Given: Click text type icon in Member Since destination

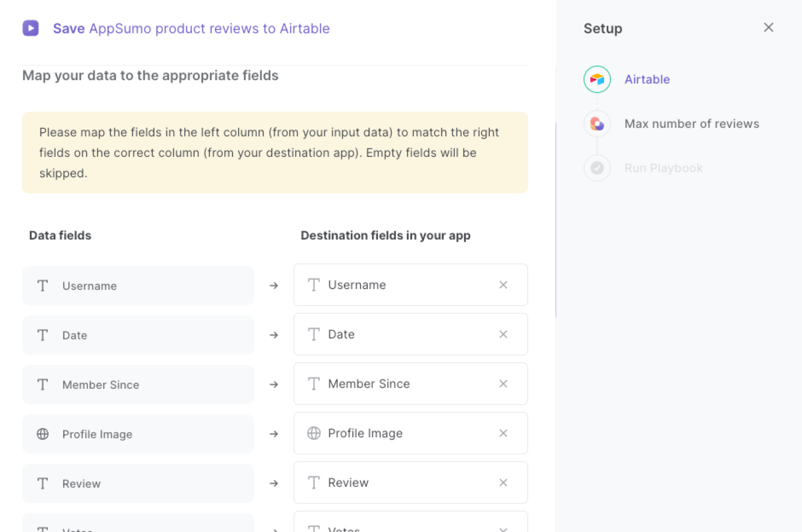Looking at the screenshot, I should (314, 384).
